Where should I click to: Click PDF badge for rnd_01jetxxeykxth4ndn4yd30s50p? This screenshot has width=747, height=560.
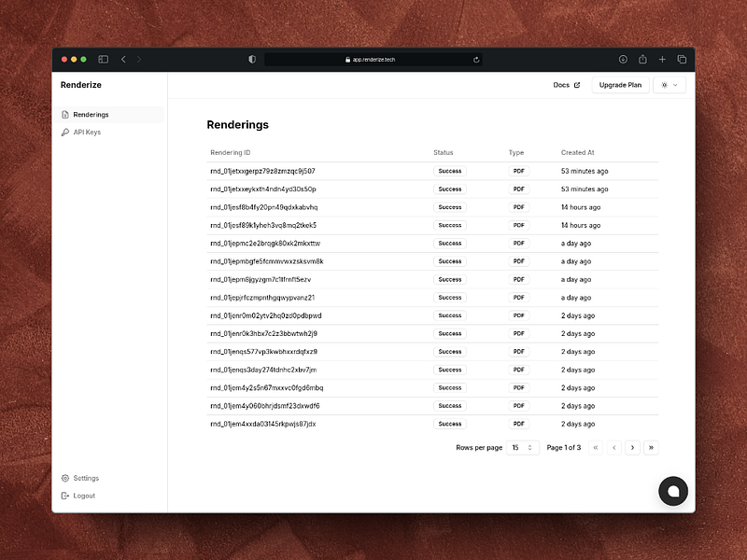(x=519, y=189)
